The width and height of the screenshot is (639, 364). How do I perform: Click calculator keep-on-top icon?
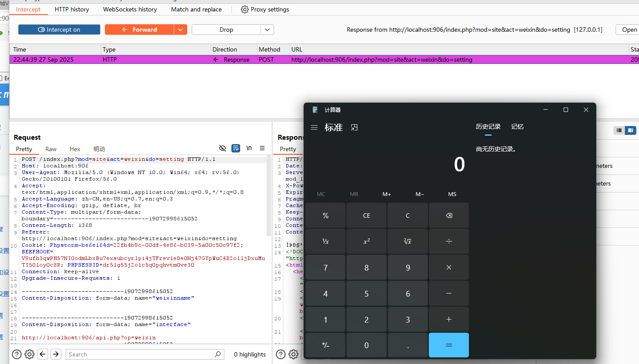pos(354,127)
